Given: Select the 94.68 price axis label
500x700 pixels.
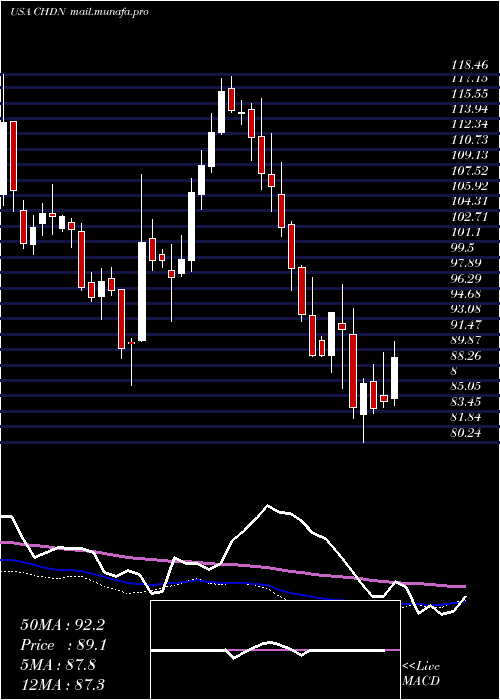Looking at the screenshot, I should click(x=466, y=293).
